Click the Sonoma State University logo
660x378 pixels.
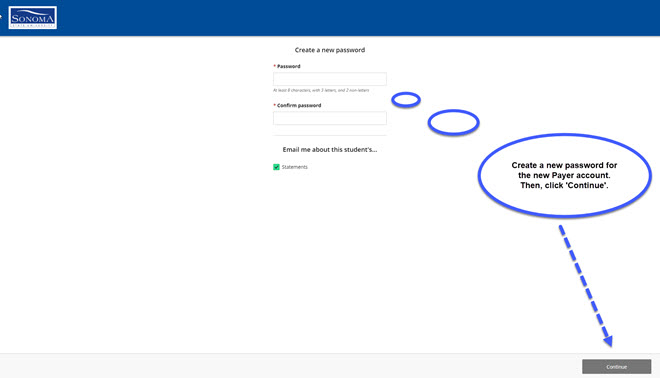point(33,18)
